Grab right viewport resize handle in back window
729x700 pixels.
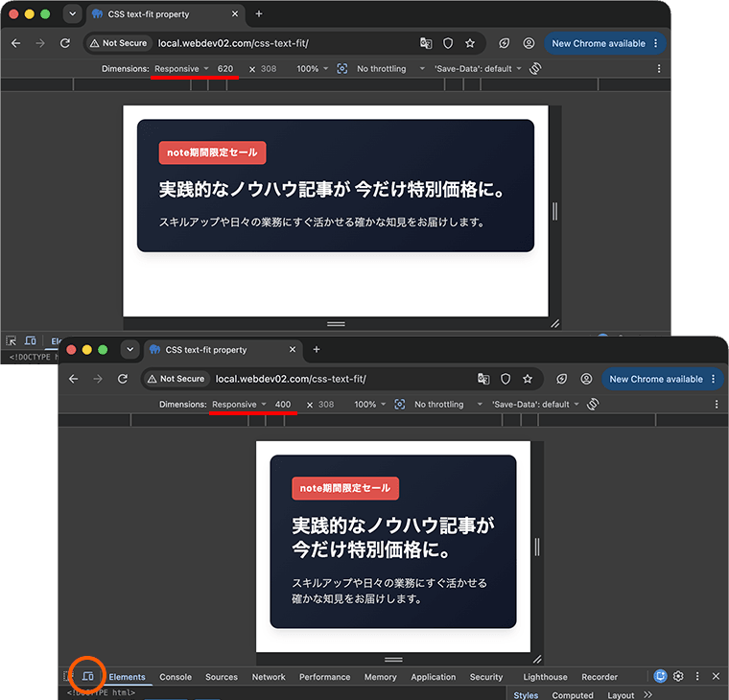[554, 211]
